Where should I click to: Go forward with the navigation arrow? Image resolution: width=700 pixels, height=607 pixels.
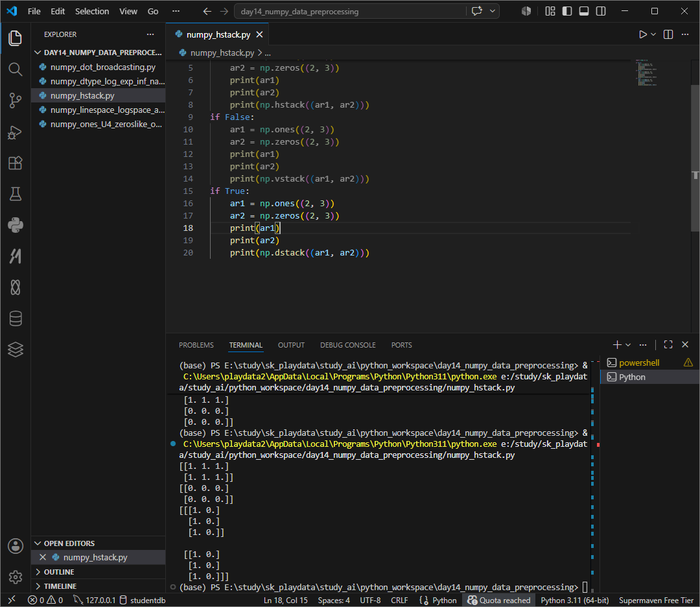coord(224,11)
